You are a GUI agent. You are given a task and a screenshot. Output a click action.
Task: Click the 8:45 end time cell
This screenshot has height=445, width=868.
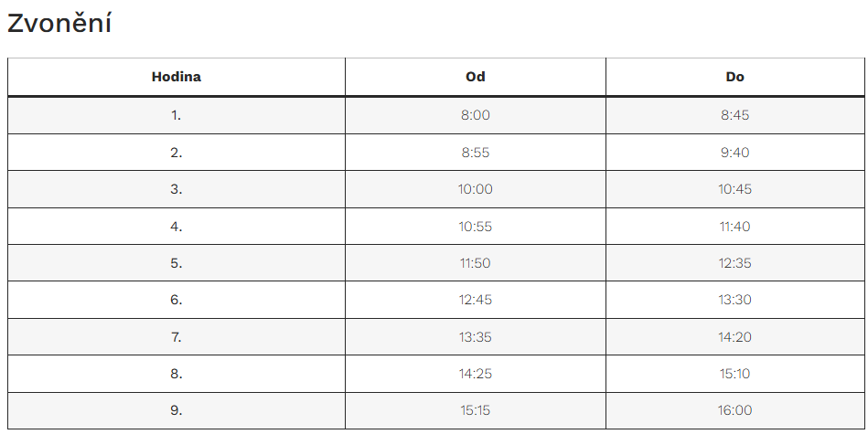tap(735, 115)
